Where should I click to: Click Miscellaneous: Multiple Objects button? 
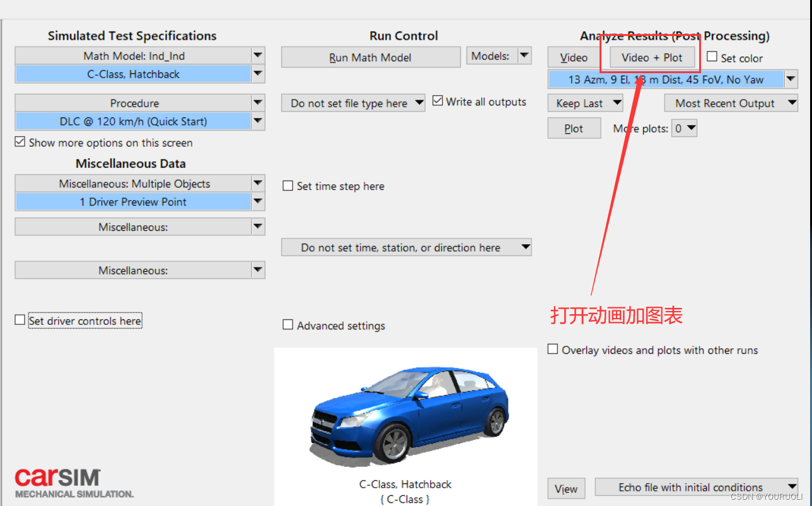click(x=133, y=184)
